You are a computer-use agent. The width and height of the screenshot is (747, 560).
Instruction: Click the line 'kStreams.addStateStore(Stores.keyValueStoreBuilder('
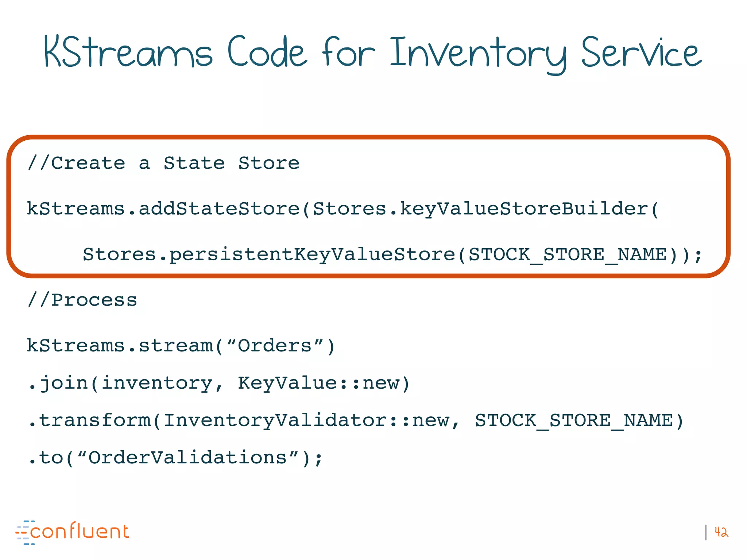343,209
